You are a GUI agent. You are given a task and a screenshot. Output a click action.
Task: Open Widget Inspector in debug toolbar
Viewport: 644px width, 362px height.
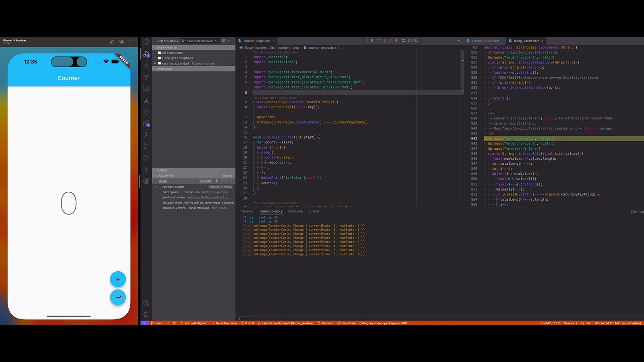pos(416,41)
